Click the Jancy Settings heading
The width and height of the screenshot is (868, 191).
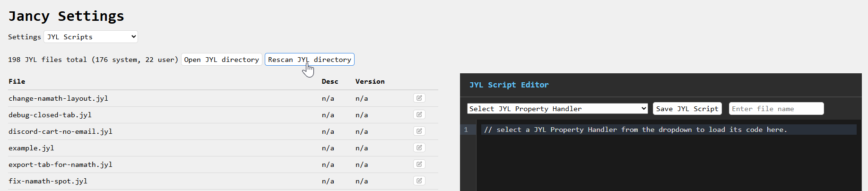[x=66, y=16]
